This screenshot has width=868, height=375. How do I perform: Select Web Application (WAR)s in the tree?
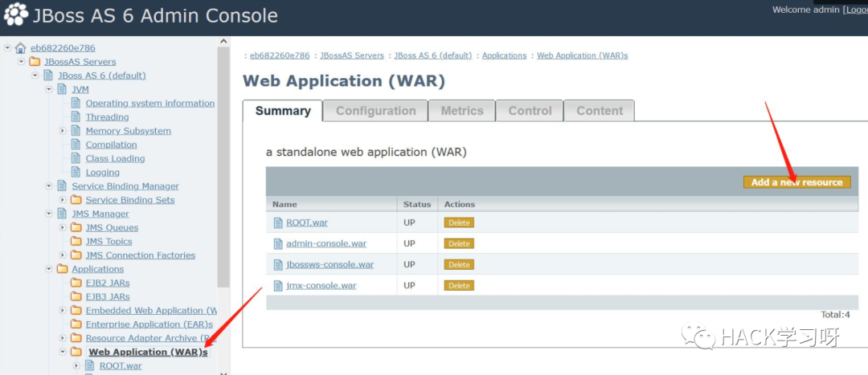tap(149, 352)
